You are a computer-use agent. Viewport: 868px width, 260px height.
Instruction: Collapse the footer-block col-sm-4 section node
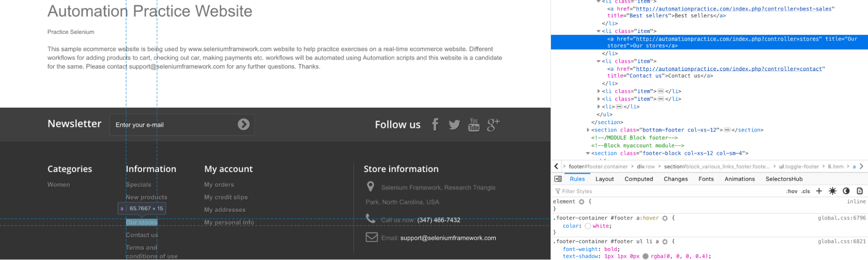588,153
